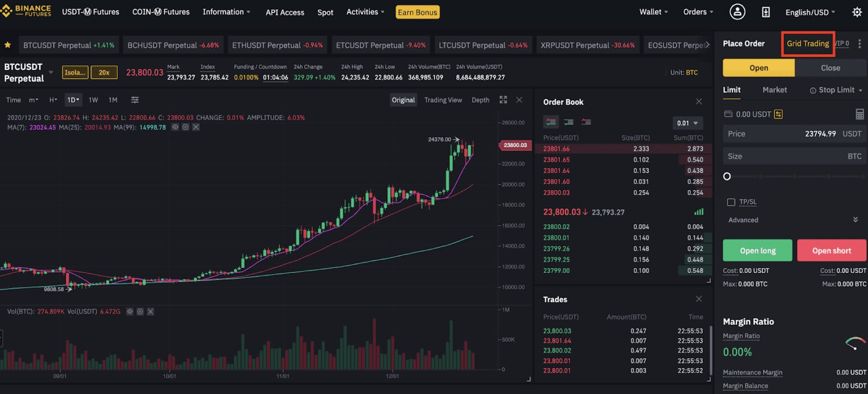868x394 pixels.
Task: Select the Market order tab
Action: tap(774, 90)
